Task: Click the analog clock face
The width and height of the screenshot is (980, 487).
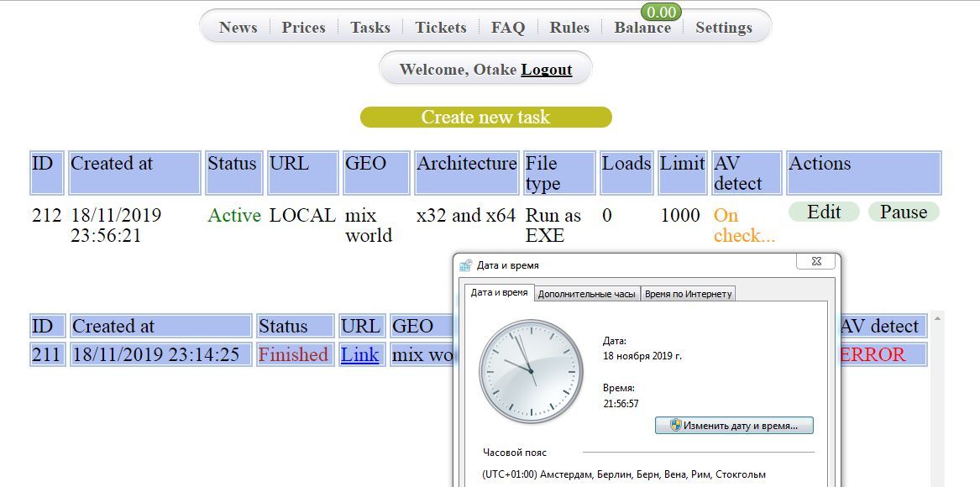Action: (x=531, y=371)
